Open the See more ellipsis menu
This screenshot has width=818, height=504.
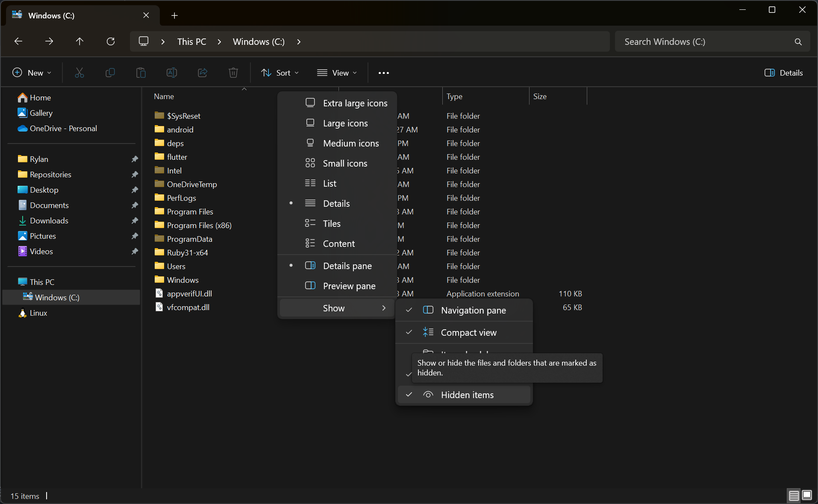(384, 73)
